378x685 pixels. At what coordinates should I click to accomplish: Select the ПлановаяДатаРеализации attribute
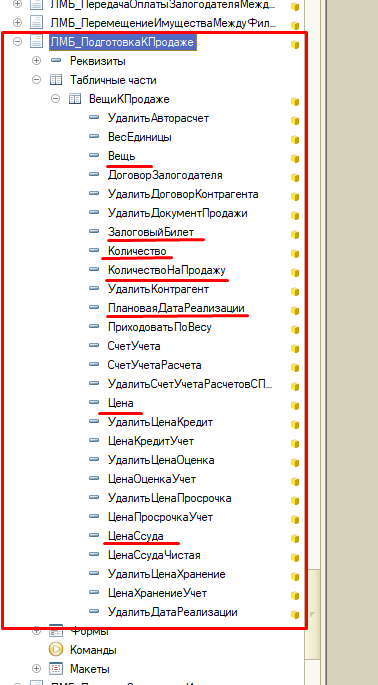tap(177, 308)
